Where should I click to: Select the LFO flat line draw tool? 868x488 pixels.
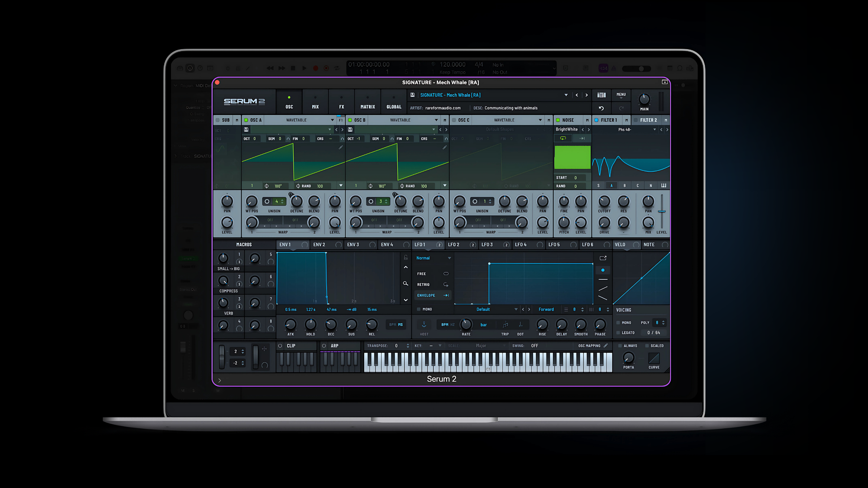(x=603, y=279)
